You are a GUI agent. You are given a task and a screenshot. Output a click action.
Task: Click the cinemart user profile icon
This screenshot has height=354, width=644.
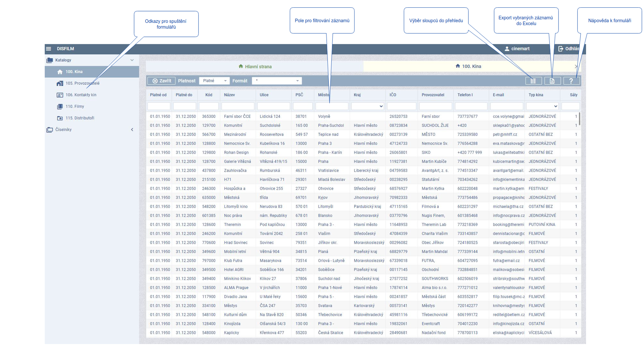pyautogui.click(x=507, y=49)
